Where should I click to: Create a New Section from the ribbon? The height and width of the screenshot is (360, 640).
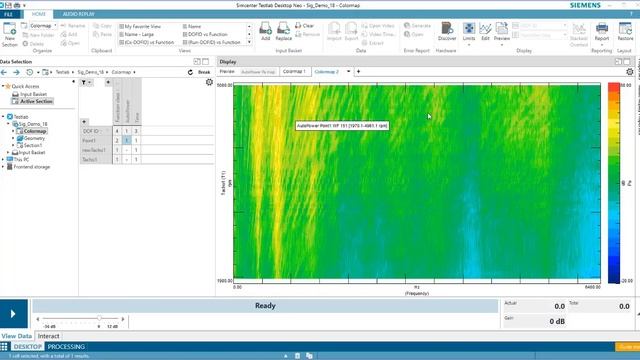tap(9, 34)
